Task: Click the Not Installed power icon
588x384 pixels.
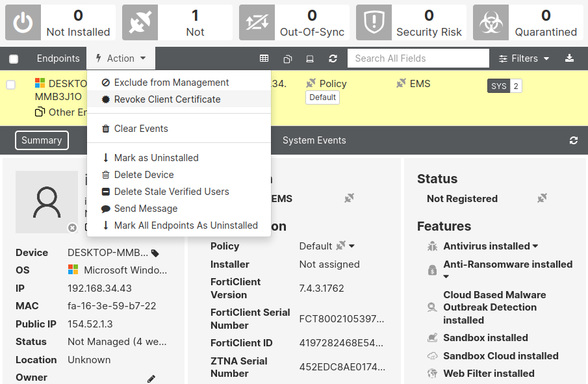Action: (23, 21)
